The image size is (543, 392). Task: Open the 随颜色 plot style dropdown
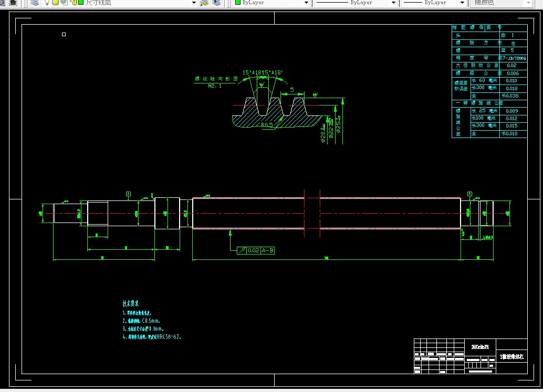[x=528, y=3]
